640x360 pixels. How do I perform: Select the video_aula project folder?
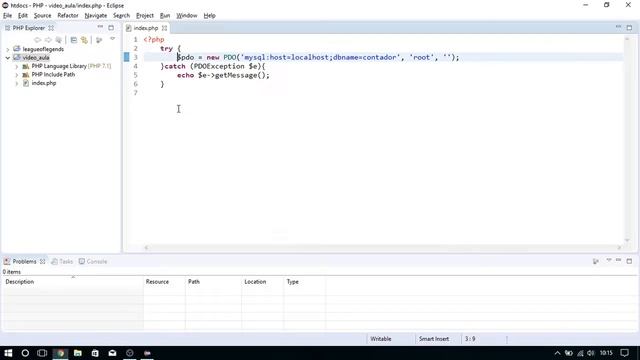tap(36, 58)
